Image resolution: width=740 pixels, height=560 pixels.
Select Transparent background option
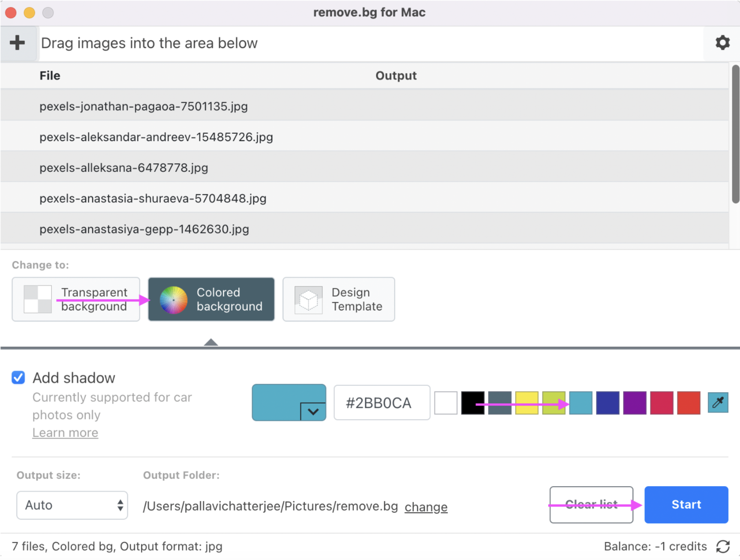[x=76, y=299]
